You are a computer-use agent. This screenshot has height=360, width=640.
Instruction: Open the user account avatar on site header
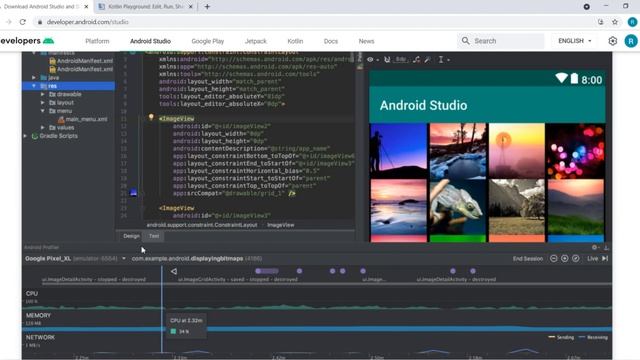[x=631, y=41]
